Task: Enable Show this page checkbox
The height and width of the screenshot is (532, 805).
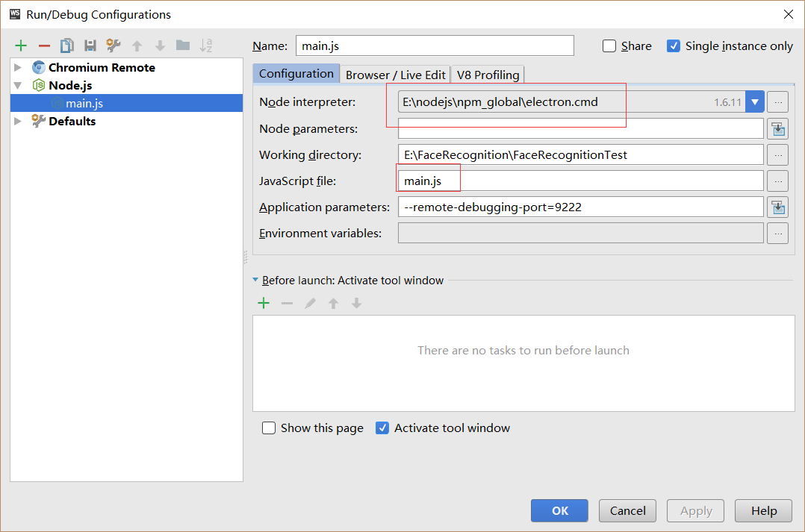Action: click(x=269, y=428)
